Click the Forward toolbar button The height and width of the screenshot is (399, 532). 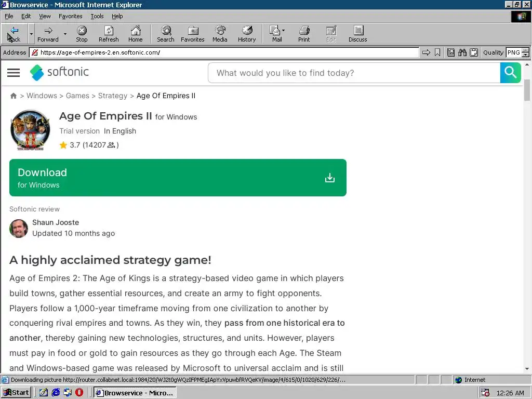[x=48, y=34]
